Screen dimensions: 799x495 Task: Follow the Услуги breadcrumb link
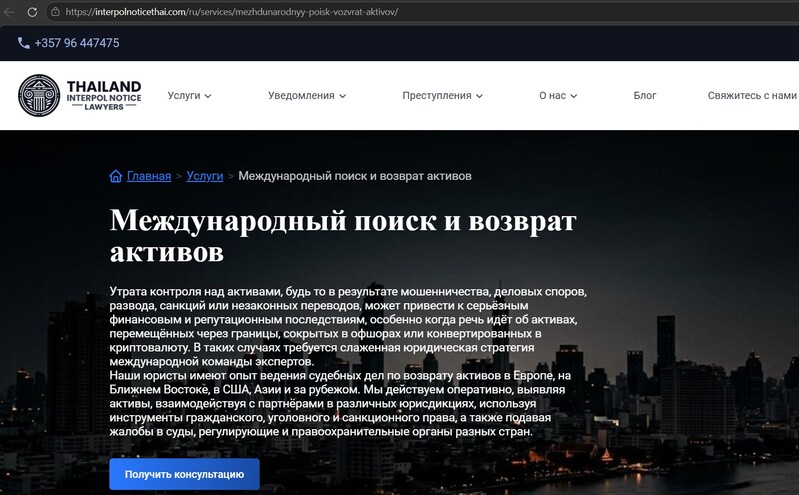205,176
